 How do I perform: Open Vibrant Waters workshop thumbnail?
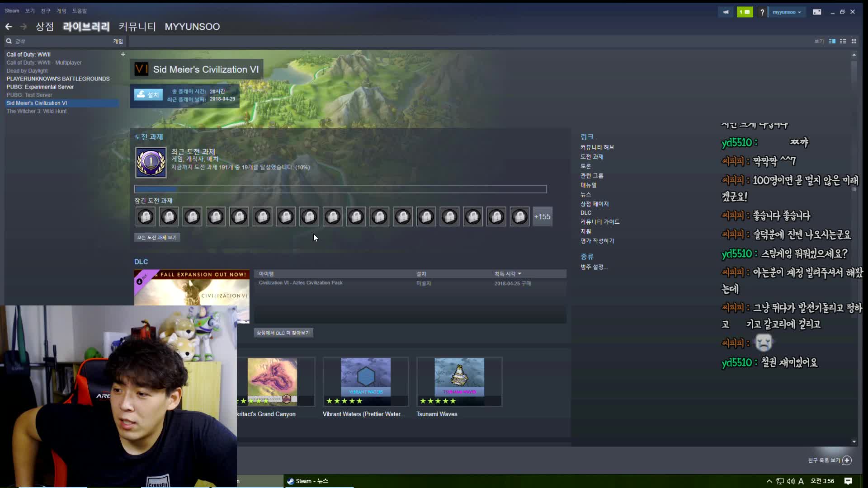(366, 382)
